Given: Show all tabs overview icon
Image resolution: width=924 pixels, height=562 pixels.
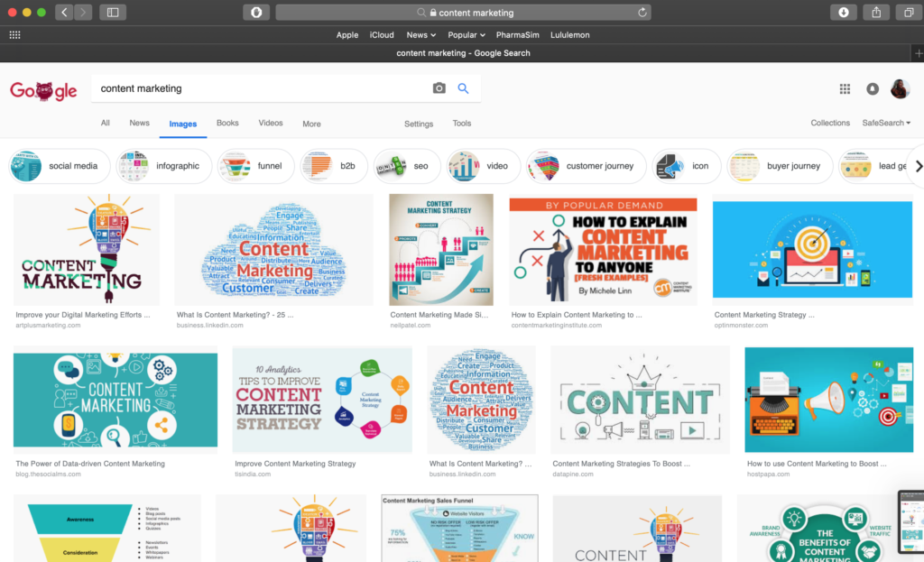Looking at the screenshot, I should [x=910, y=13].
